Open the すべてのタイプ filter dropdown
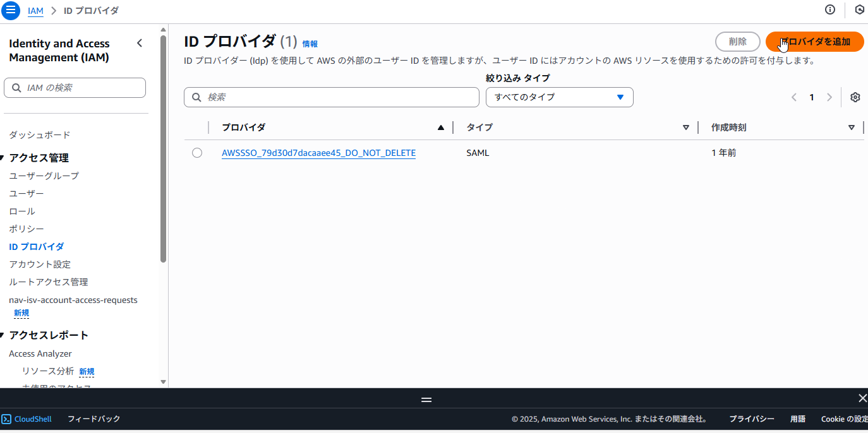This screenshot has width=868, height=433. tap(558, 97)
